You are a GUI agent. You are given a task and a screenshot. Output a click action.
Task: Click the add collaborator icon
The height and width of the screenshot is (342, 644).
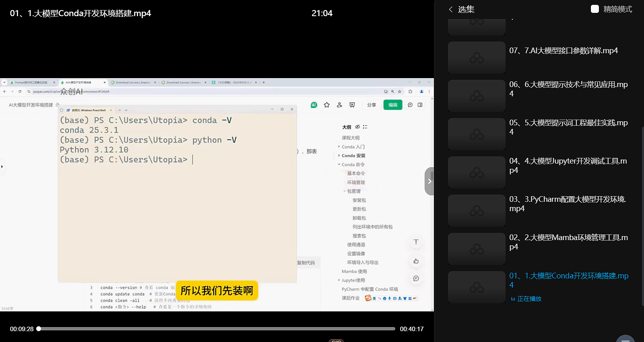pyautogui.click(x=339, y=105)
